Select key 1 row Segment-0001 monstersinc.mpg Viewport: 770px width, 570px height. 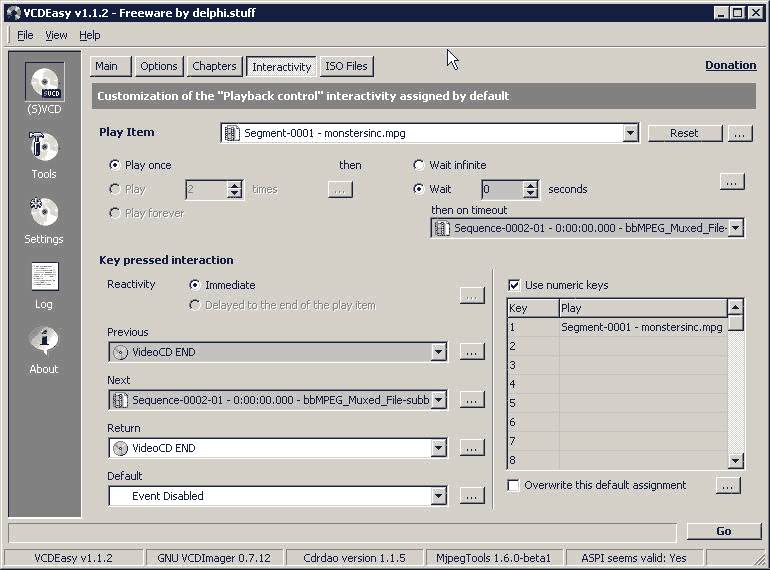point(617,327)
